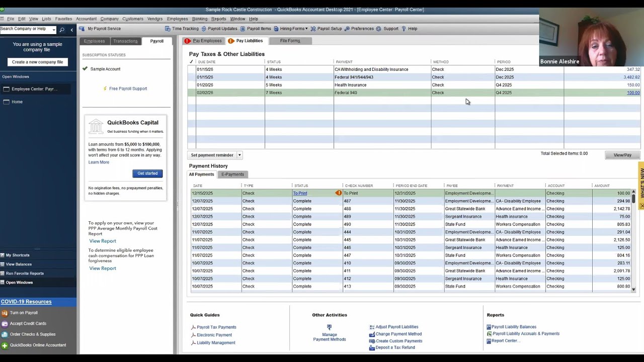Click Create a new company file
The height and width of the screenshot is (362, 644).
click(37, 62)
